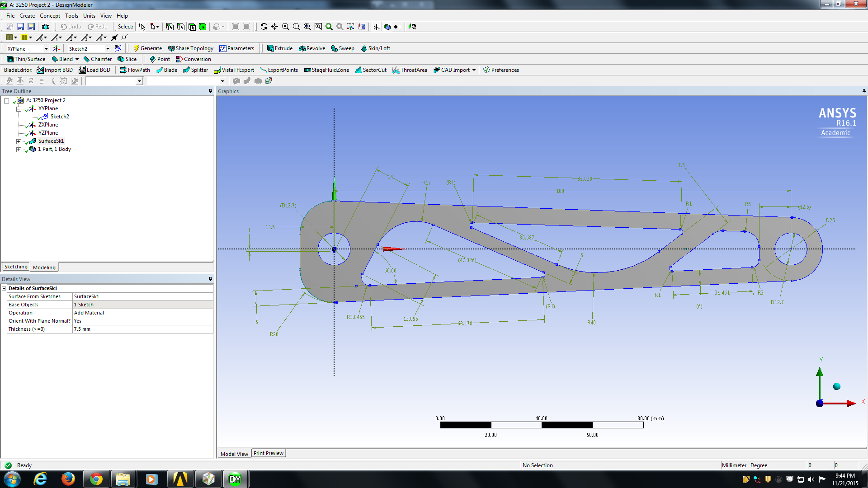Screen dimensions: 868x488
Task: Toggle Display Model cube icon
Action: click(387, 27)
